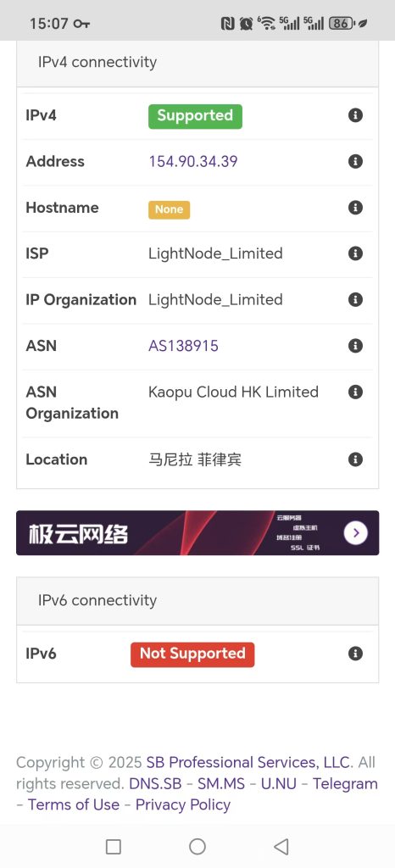Open the SB Professional Services, LLC link
The image size is (395, 868).
pyautogui.click(x=248, y=762)
